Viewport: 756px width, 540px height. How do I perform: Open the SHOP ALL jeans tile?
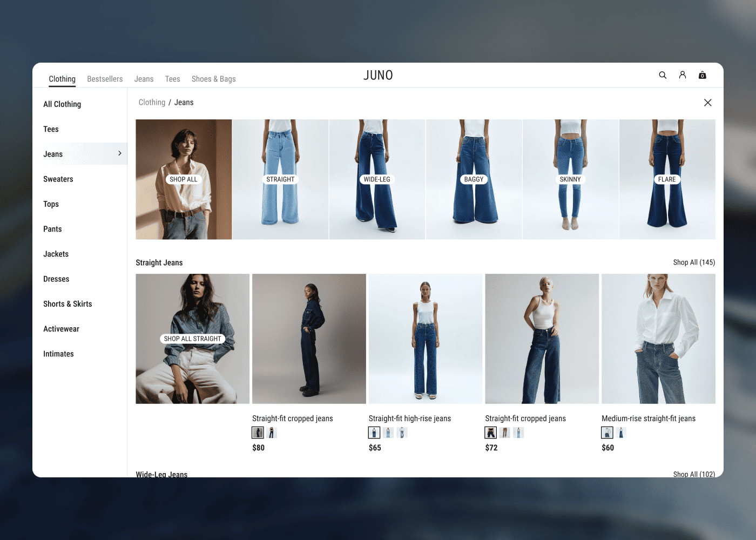click(184, 179)
